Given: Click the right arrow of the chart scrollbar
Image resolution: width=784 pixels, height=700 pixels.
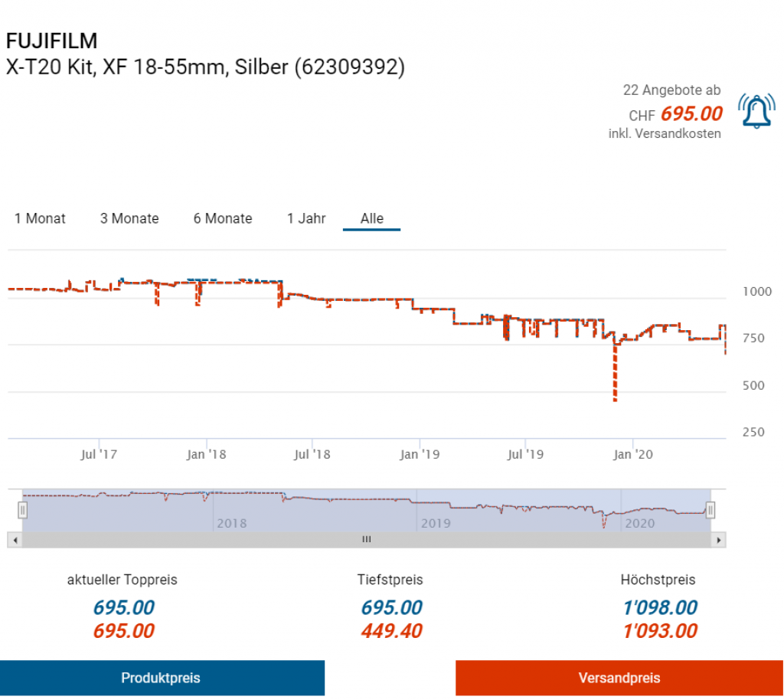Looking at the screenshot, I should pyautogui.click(x=718, y=540).
